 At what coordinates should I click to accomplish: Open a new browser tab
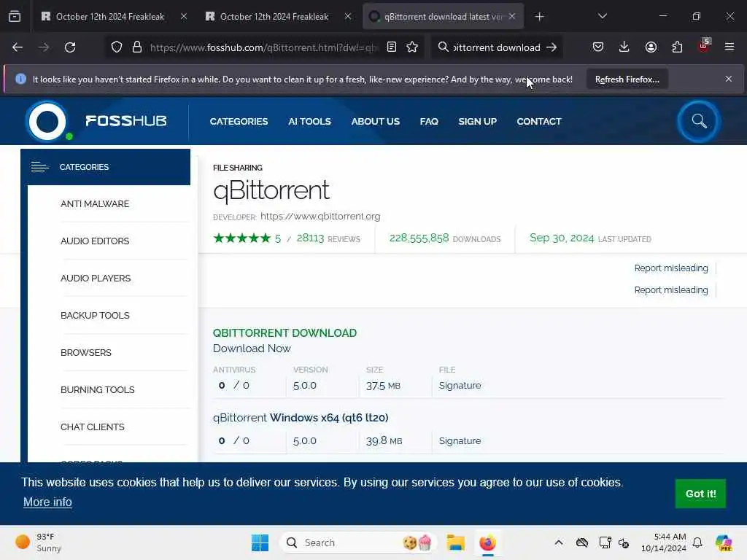click(539, 17)
